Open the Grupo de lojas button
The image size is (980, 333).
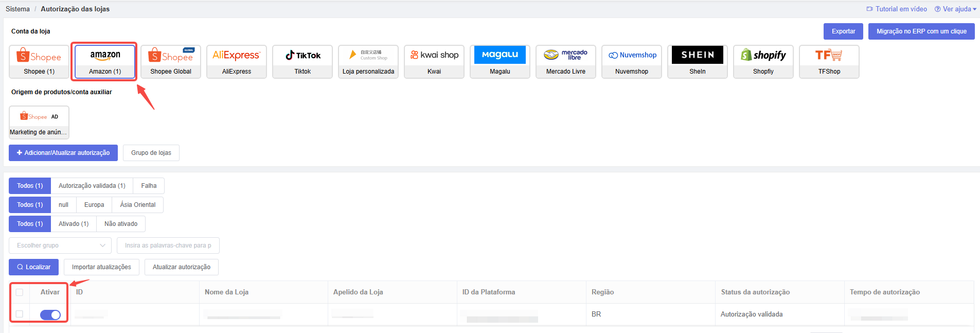tap(151, 153)
